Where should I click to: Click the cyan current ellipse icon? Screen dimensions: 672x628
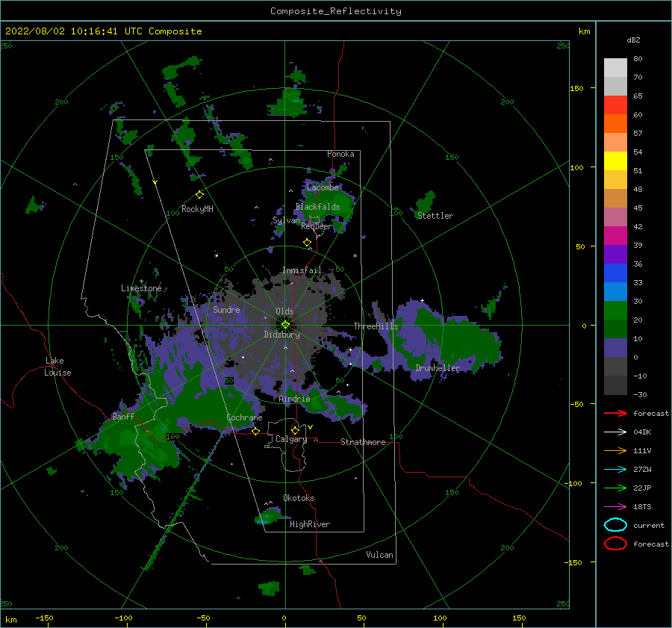[615, 525]
